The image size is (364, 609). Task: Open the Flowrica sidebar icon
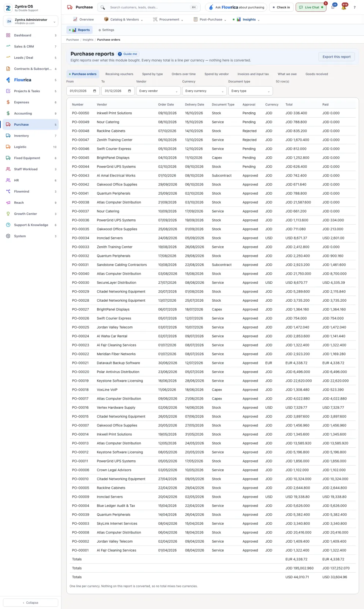pyautogui.click(x=8, y=80)
